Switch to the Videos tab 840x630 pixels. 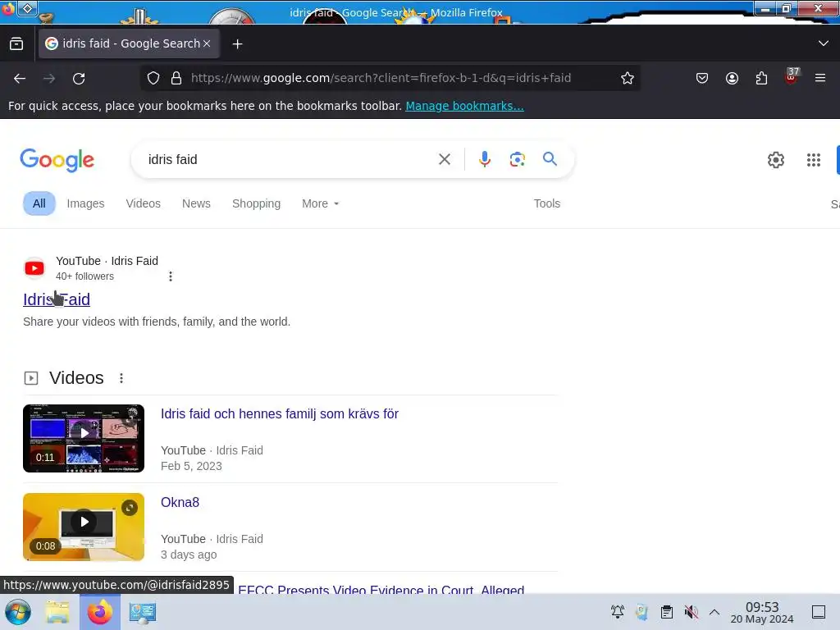(143, 203)
